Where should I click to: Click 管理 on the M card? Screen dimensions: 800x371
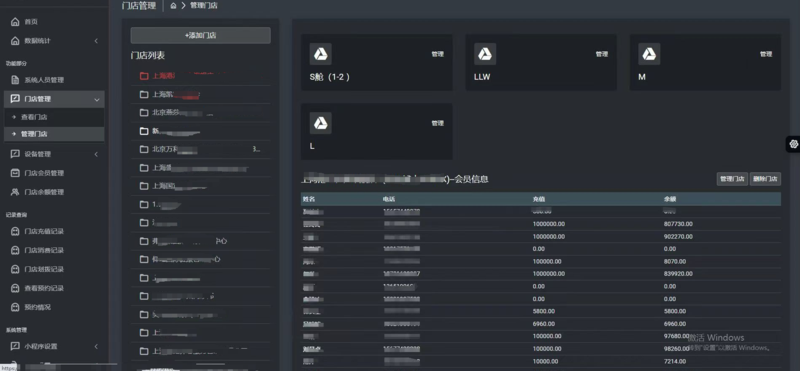click(766, 54)
